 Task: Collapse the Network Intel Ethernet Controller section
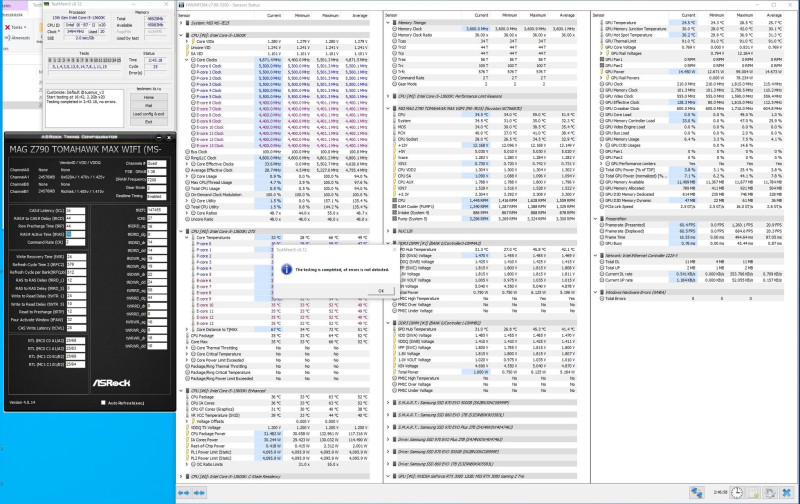pos(595,256)
